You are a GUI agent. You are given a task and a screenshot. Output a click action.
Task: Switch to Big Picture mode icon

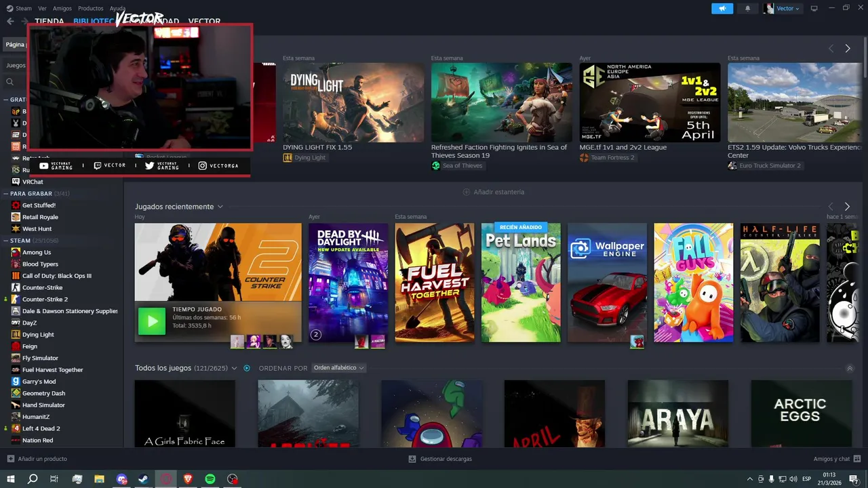[x=814, y=8]
